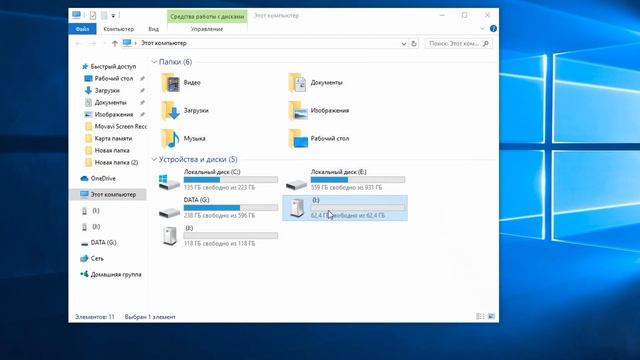Switch to details view via status bar icon
Image resolution: width=640 pixels, height=360 pixels.
pos(480,316)
